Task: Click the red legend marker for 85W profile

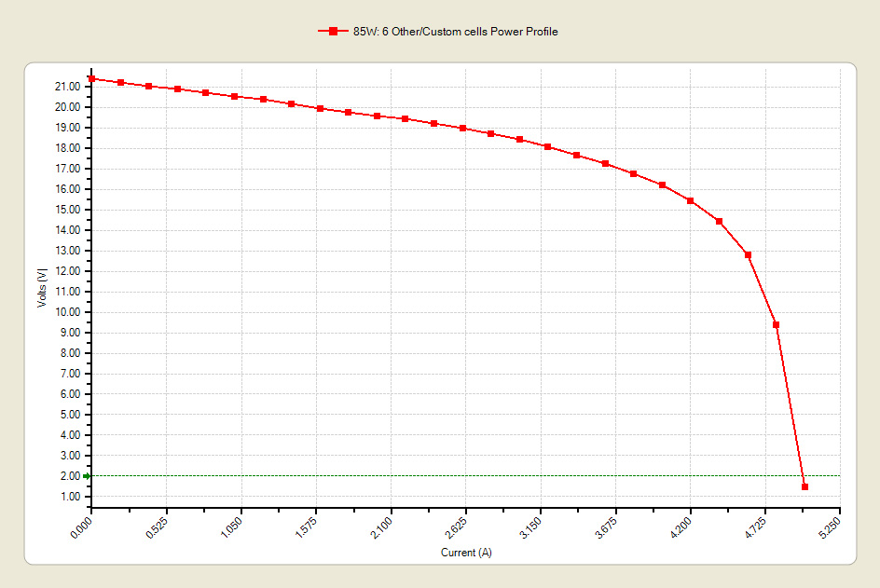Action: pyautogui.click(x=333, y=32)
